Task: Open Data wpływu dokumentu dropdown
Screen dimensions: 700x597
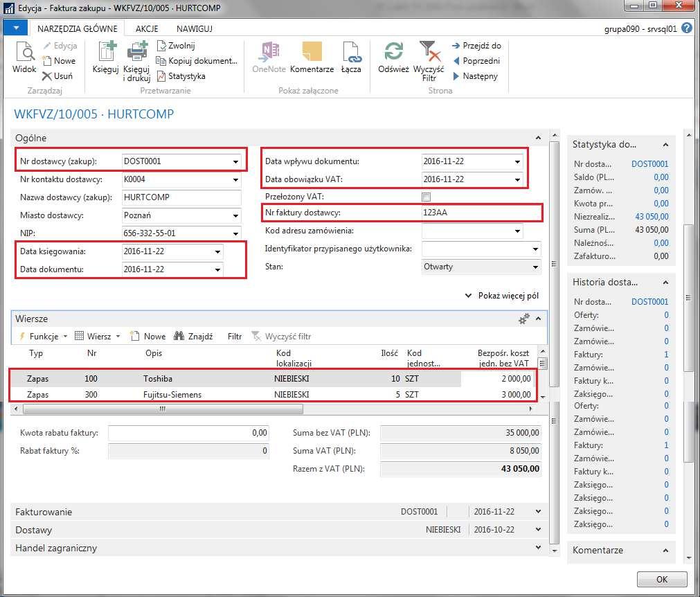Action: (x=517, y=161)
